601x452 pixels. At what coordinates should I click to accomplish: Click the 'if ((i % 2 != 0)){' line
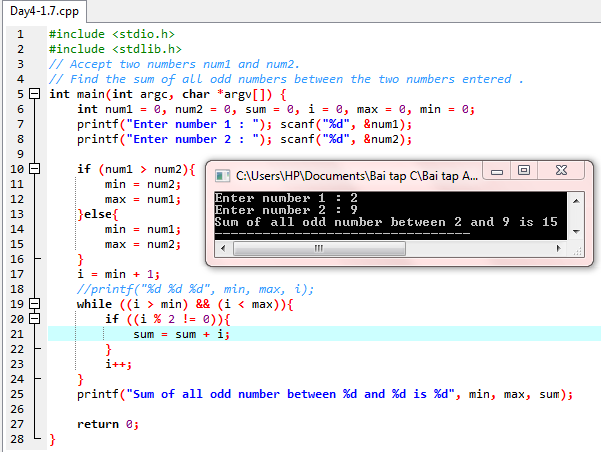(x=167, y=319)
